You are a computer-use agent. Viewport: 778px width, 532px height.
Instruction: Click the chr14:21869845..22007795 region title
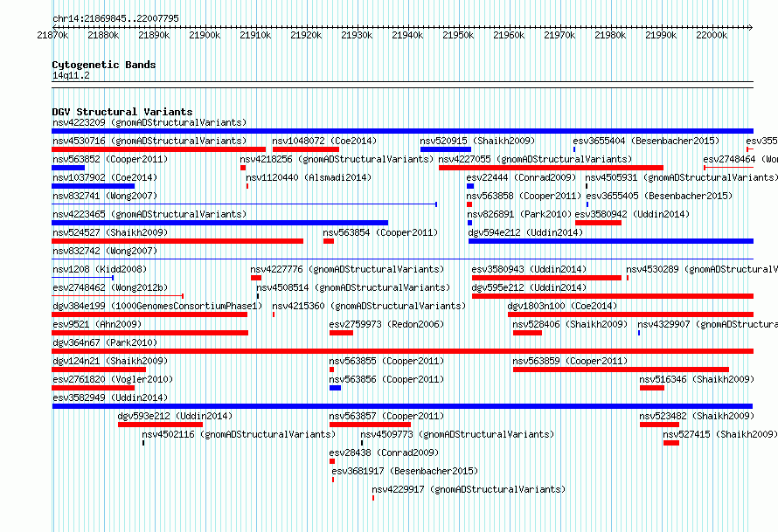pyautogui.click(x=115, y=18)
